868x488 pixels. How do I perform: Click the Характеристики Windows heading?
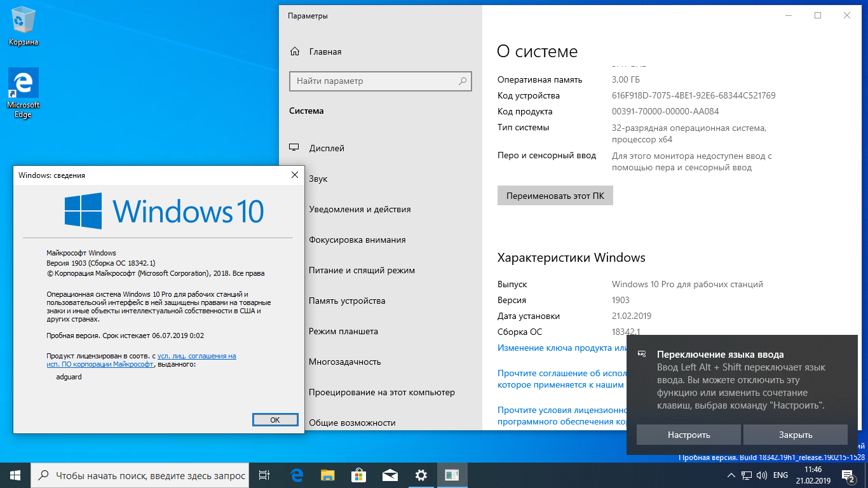pos(571,257)
